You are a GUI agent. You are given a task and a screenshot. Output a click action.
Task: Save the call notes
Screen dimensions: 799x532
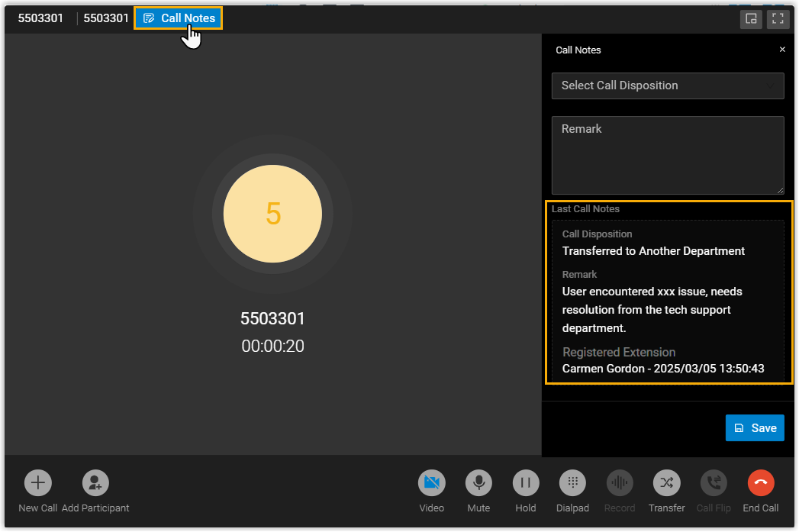coord(755,428)
